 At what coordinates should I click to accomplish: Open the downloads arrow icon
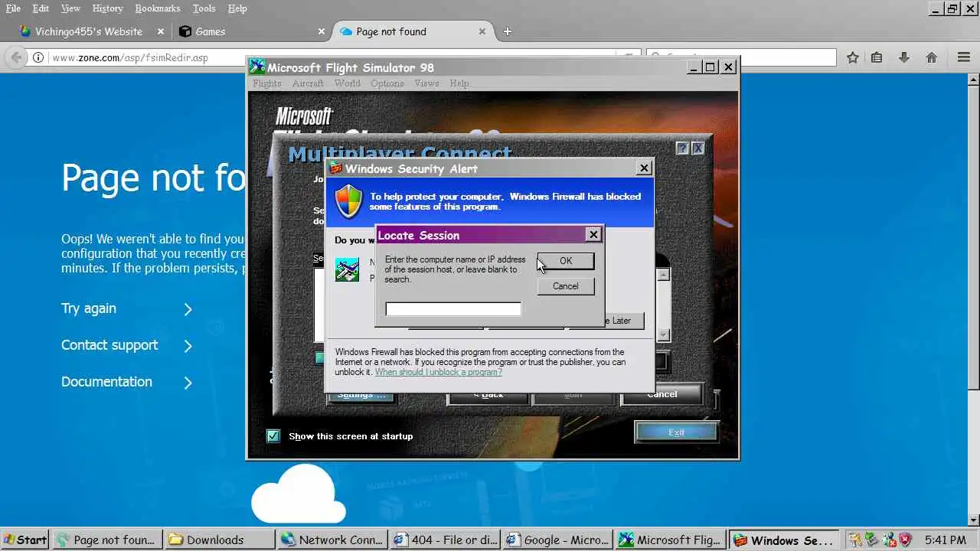(904, 57)
